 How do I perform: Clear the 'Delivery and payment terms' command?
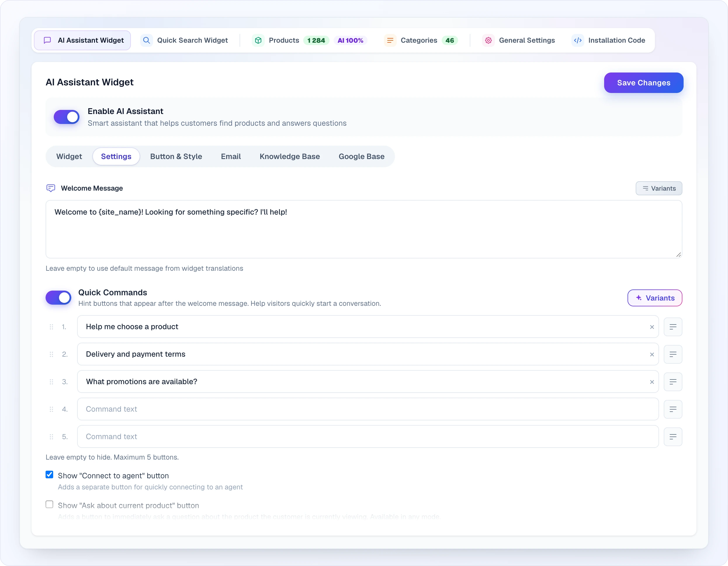(x=652, y=355)
